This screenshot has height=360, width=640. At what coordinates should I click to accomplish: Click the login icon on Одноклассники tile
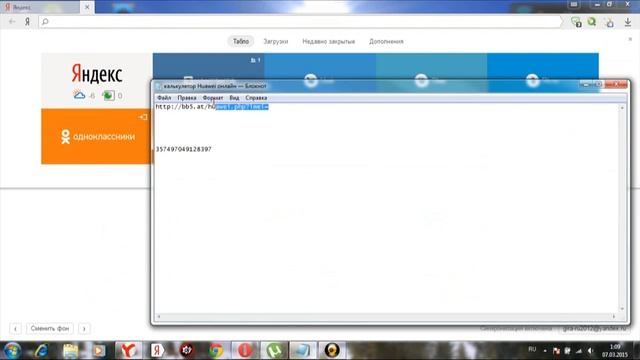point(143,117)
